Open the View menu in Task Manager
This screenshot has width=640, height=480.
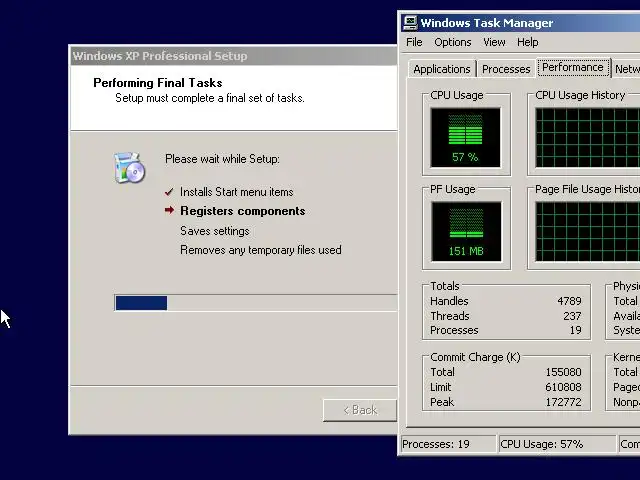click(x=494, y=42)
